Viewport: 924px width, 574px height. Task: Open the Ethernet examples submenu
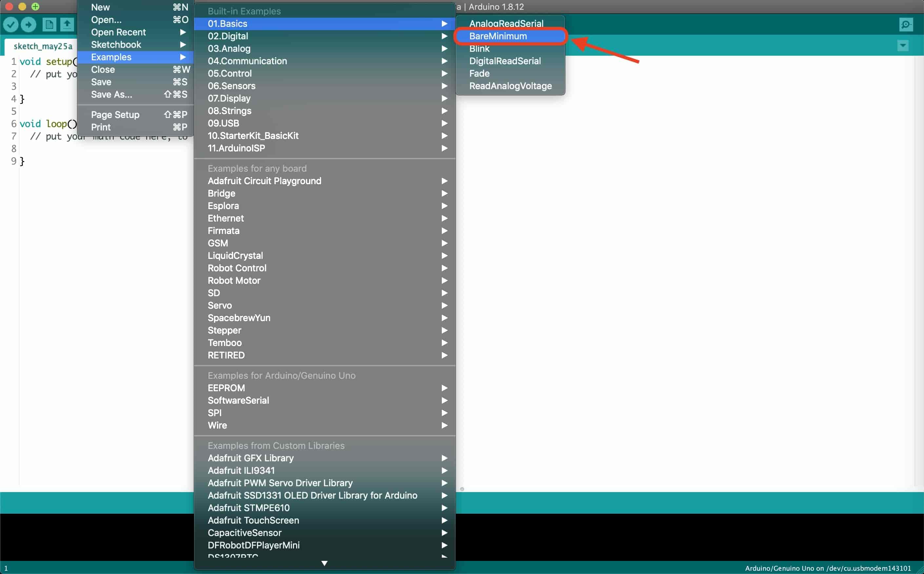point(325,219)
